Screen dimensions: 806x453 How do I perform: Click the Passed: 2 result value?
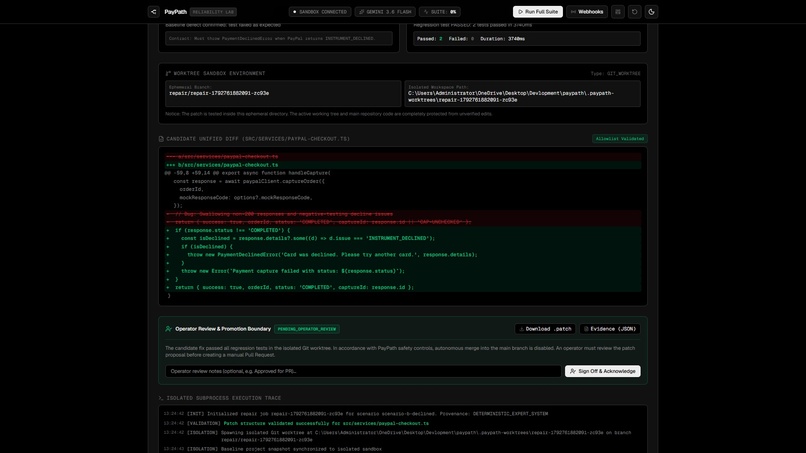[429, 39]
